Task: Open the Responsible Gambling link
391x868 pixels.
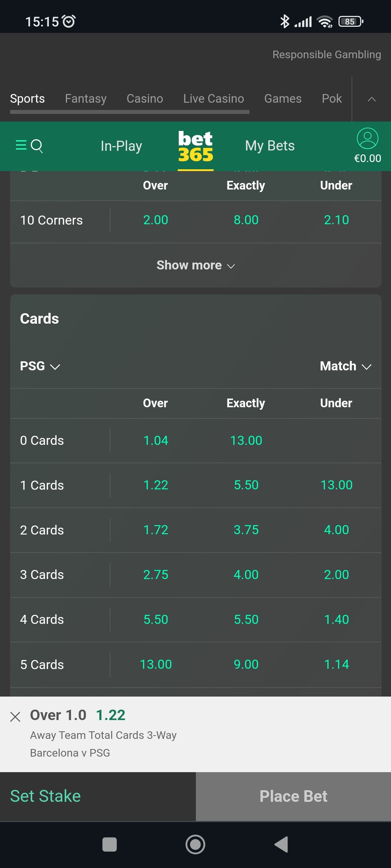Action: [x=327, y=54]
